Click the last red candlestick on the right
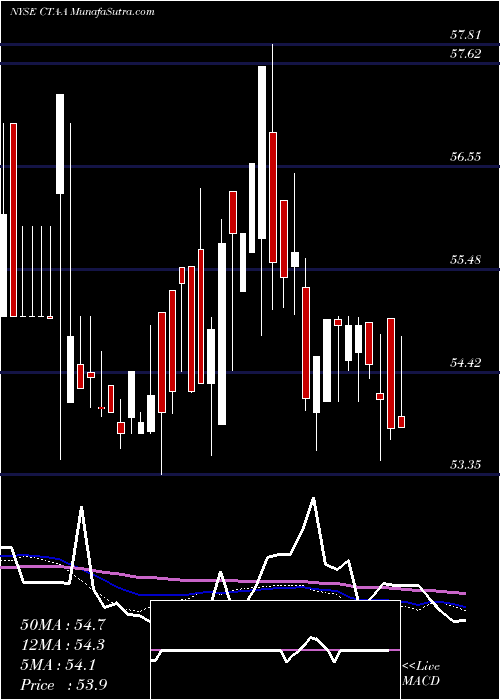 401,422
